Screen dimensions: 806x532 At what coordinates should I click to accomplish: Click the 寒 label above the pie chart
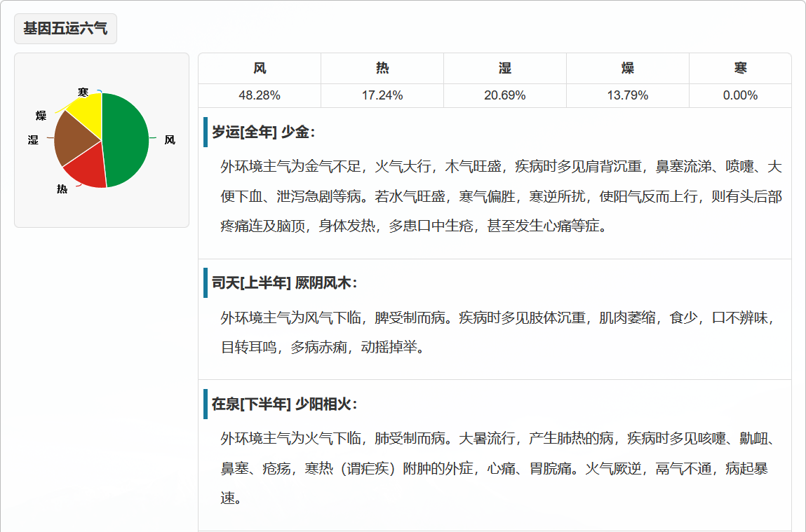[x=83, y=93]
